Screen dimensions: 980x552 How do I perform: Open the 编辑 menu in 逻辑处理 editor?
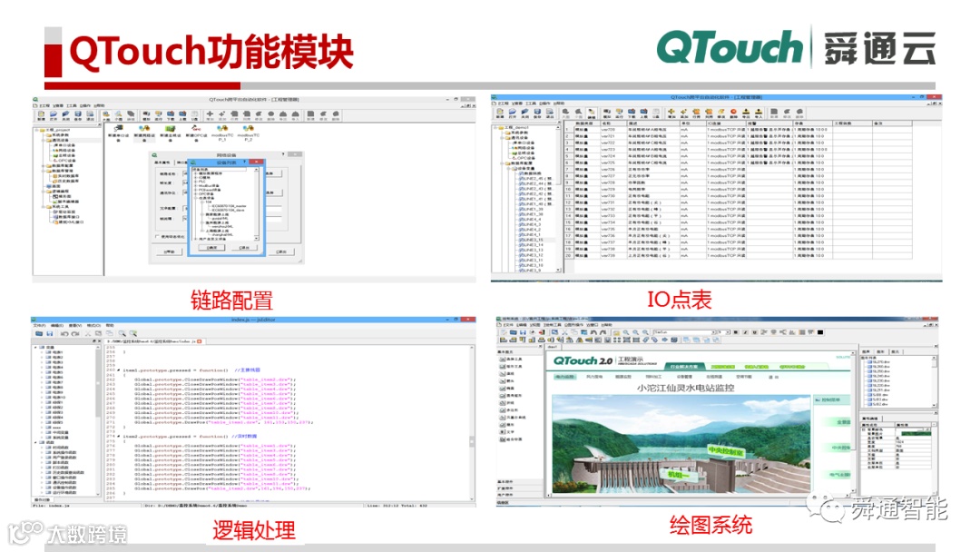[57, 326]
